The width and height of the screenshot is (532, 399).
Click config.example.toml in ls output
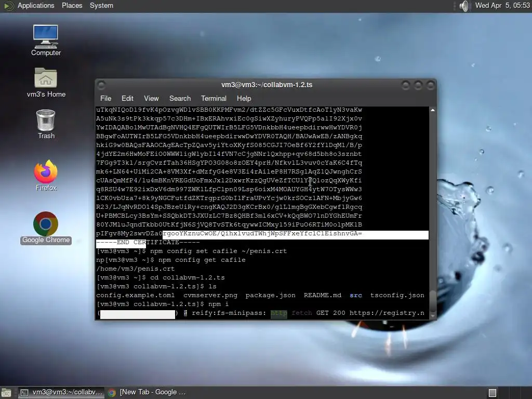click(136, 295)
